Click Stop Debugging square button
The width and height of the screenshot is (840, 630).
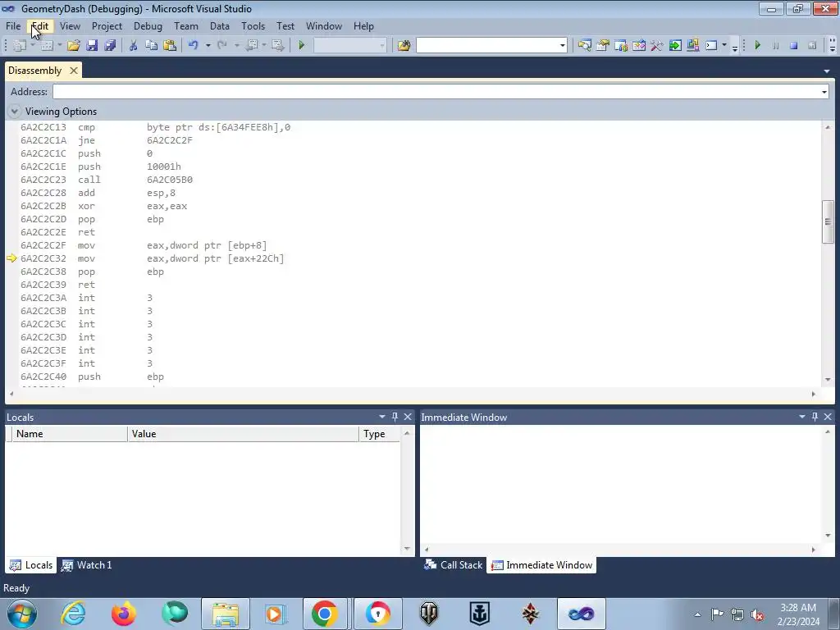[794, 46]
